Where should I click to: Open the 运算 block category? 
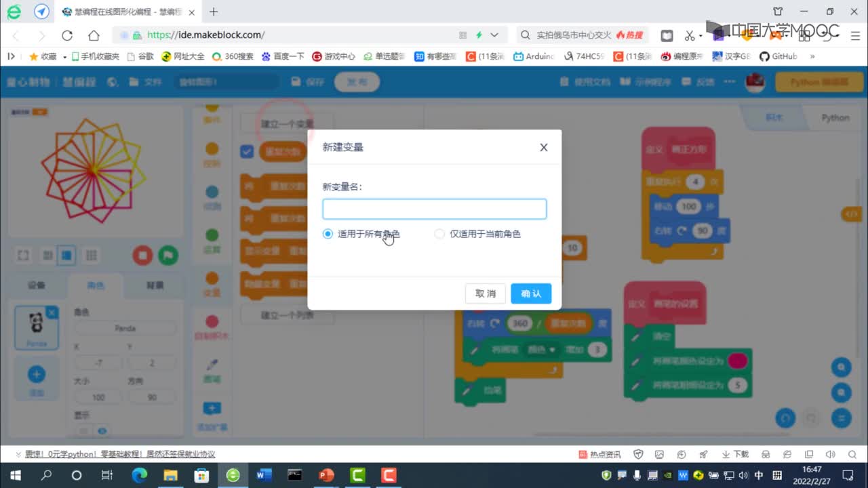212,241
